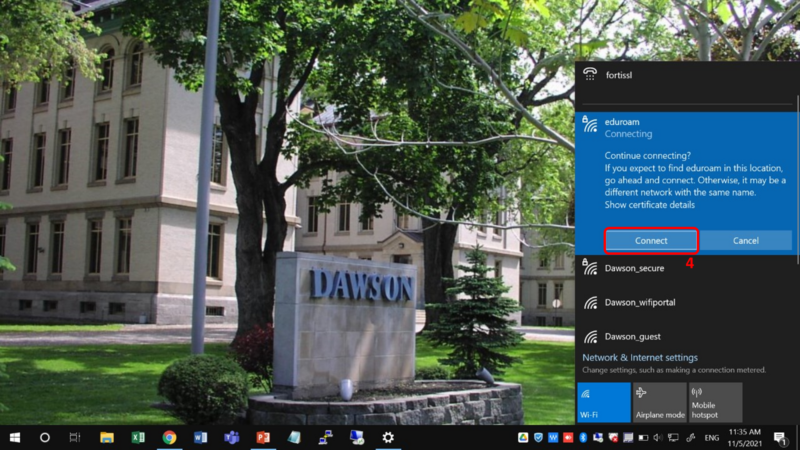This screenshot has height=450, width=800.
Task: Open PowerPoint from the taskbar
Action: tap(263, 437)
